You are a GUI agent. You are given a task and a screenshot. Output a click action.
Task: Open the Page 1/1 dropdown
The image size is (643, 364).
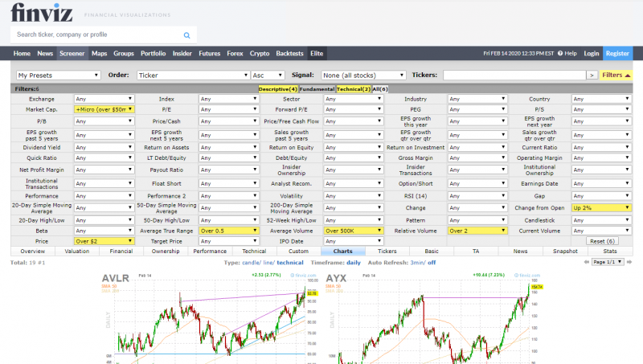[x=608, y=262]
